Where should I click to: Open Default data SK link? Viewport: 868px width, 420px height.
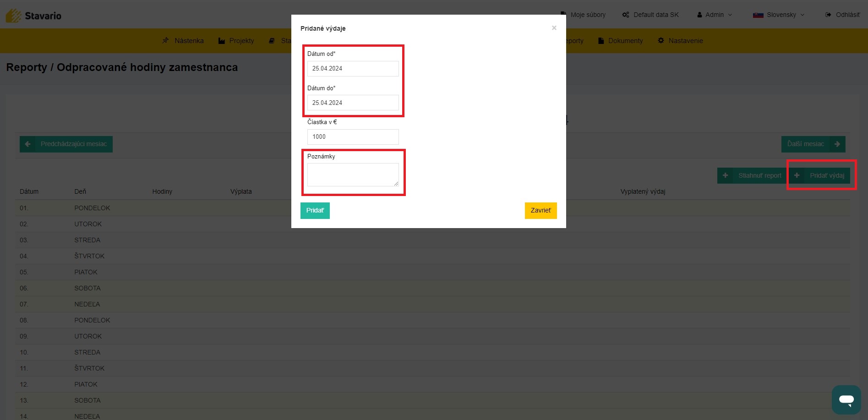(650, 15)
